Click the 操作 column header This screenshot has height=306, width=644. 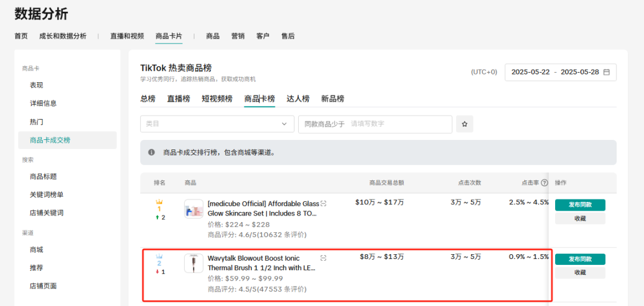[x=560, y=183]
